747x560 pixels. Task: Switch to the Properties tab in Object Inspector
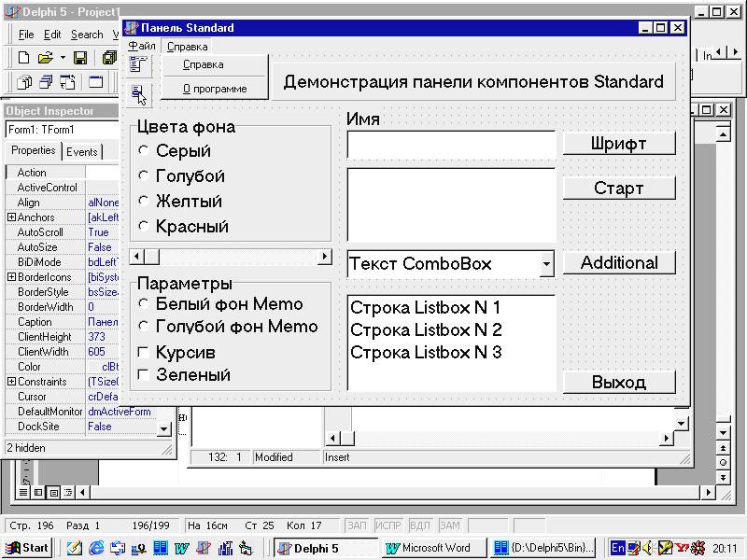(x=34, y=150)
